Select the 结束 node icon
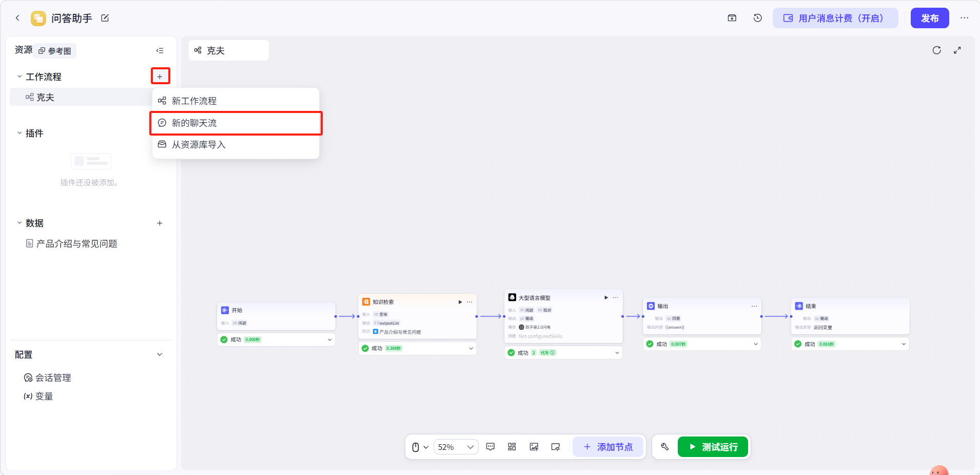The image size is (980, 475). 799,306
